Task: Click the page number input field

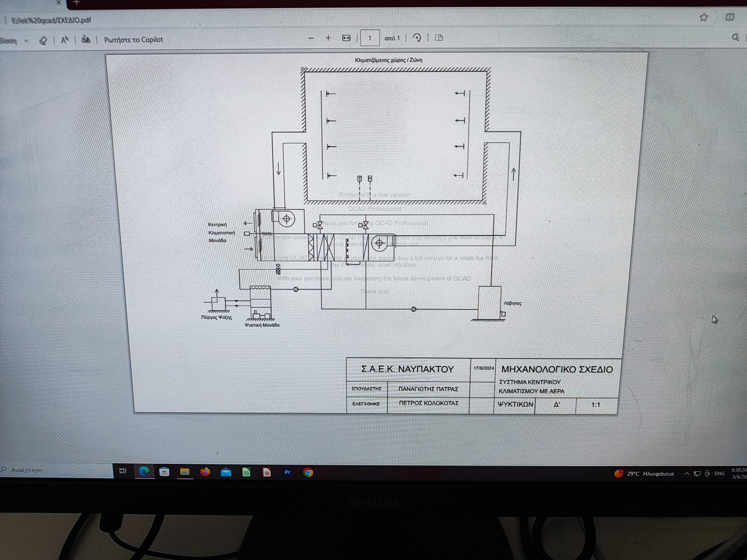Action: tap(369, 38)
